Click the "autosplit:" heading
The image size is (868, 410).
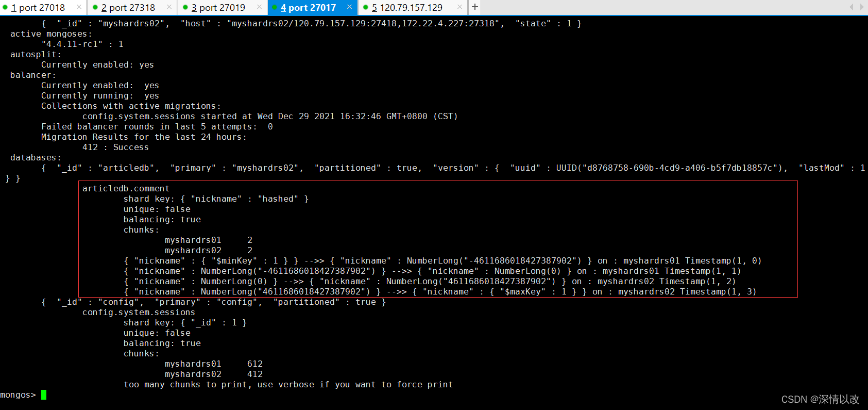coord(36,55)
